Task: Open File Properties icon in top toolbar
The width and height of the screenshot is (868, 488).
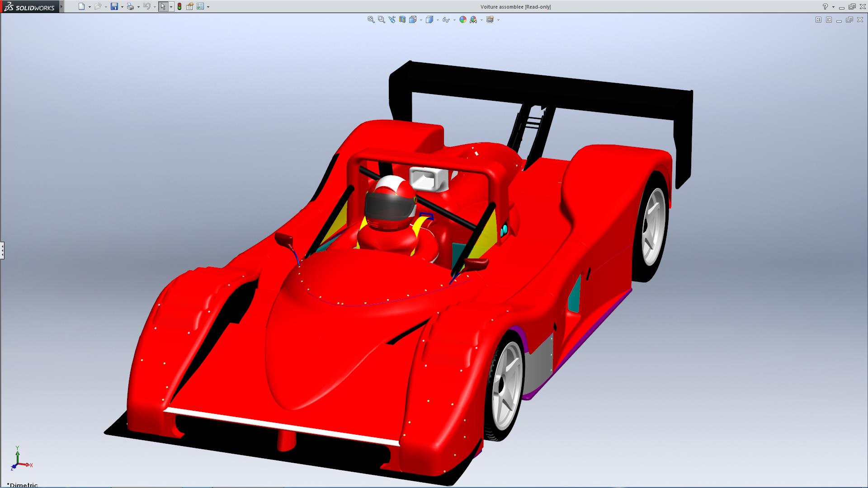Action: (190, 6)
